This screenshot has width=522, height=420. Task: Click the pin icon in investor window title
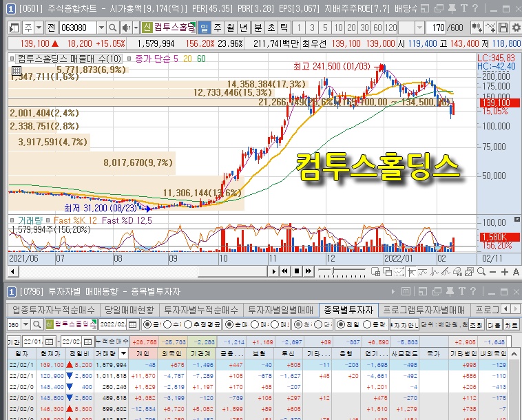click(x=450, y=292)
